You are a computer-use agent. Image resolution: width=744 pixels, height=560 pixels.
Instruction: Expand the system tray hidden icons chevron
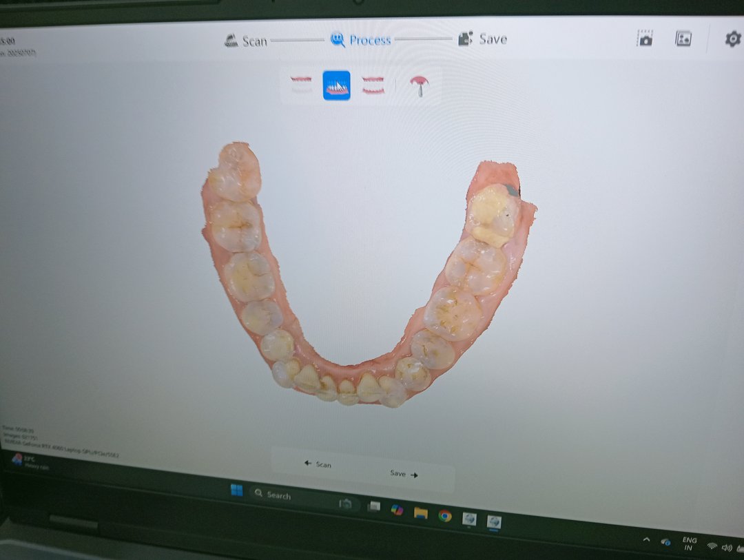(x=645, y=540)
